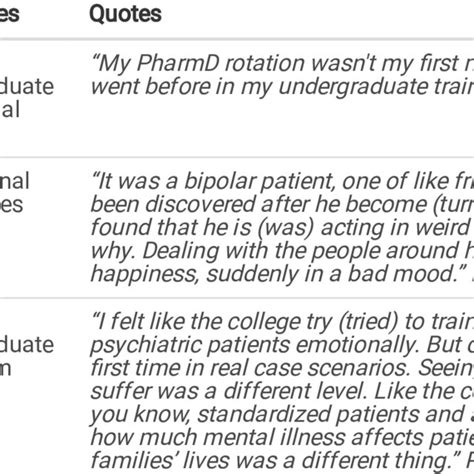This screenshot has height=474, width=474.
Task: Select the line 'first time in real case scenarios'
Action: (282, 368)
